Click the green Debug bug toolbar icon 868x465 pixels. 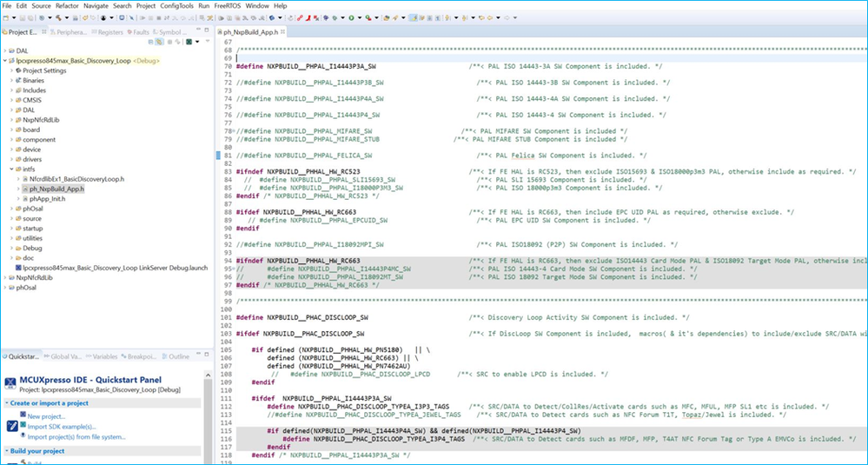pos(334,17)
